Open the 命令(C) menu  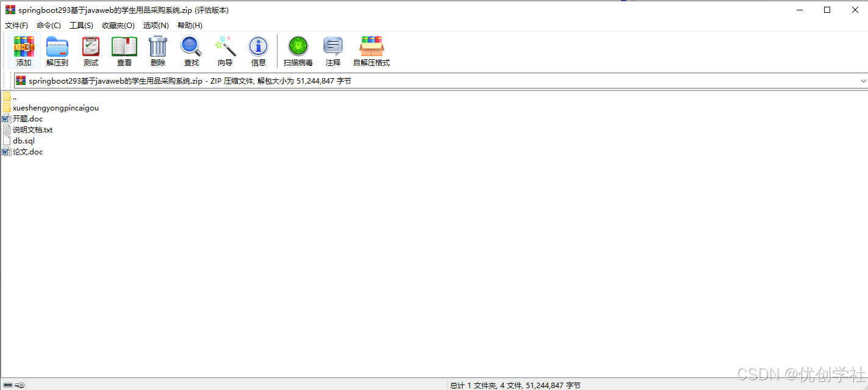tap(49, 25)
